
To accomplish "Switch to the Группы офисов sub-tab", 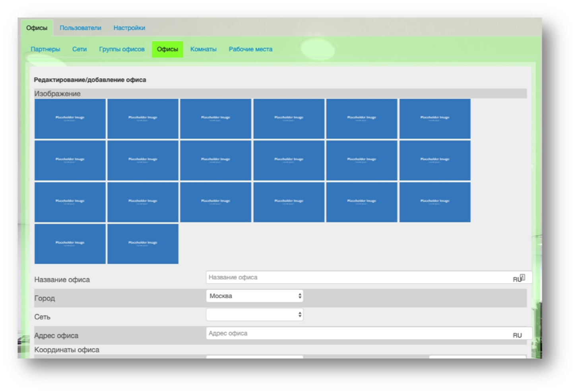I will pos(122,49).
